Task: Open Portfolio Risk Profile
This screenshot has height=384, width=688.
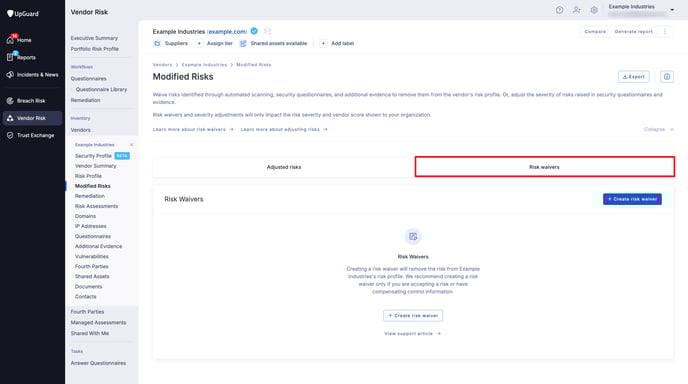Action: tap(95, 49)
